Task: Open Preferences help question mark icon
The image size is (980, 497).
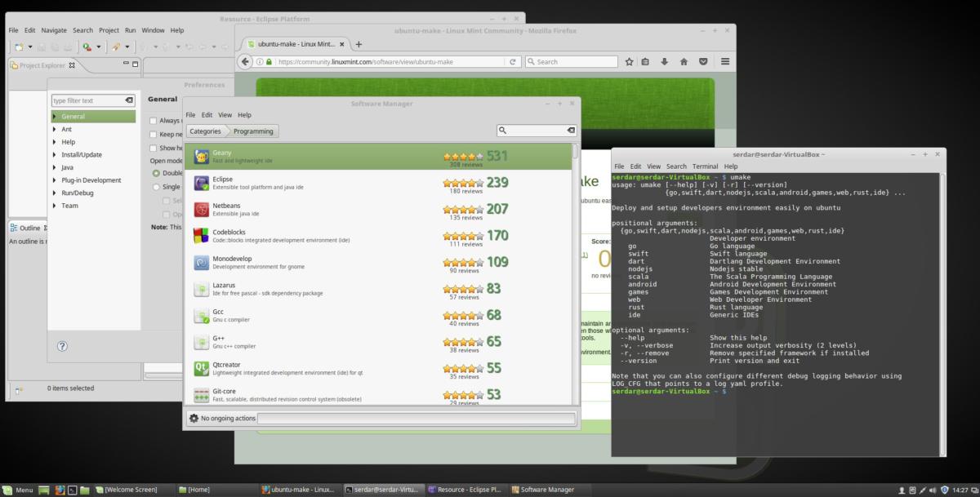Action: (62, 346)
